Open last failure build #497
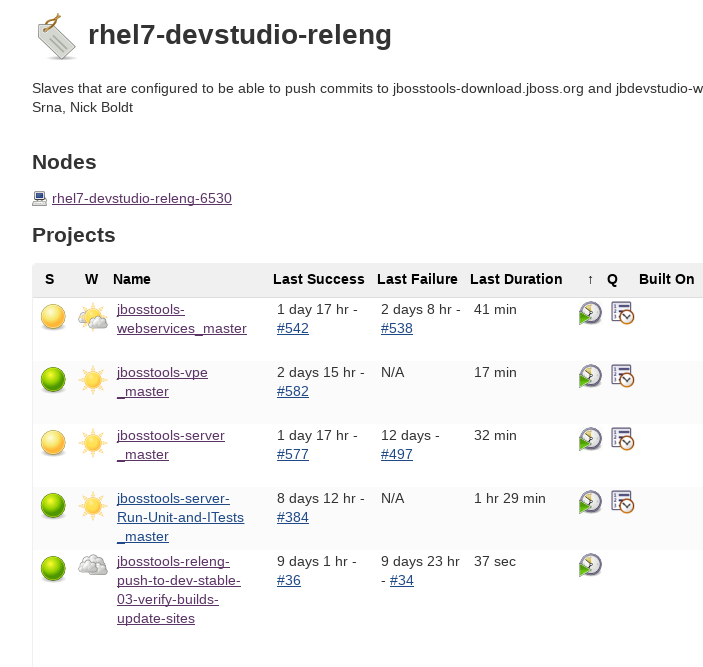 pyautogui.click(x=396, y=454)
